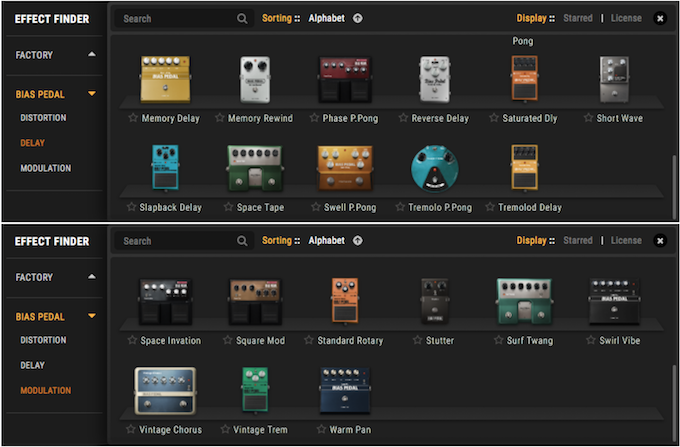680x447 pixels.
Task: Show only Starred effects in the Delay view
Action: point(578,19)
